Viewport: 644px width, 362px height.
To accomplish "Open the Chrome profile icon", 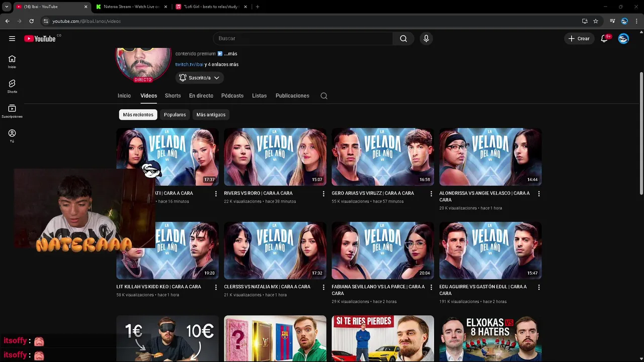I will [624, 21].
